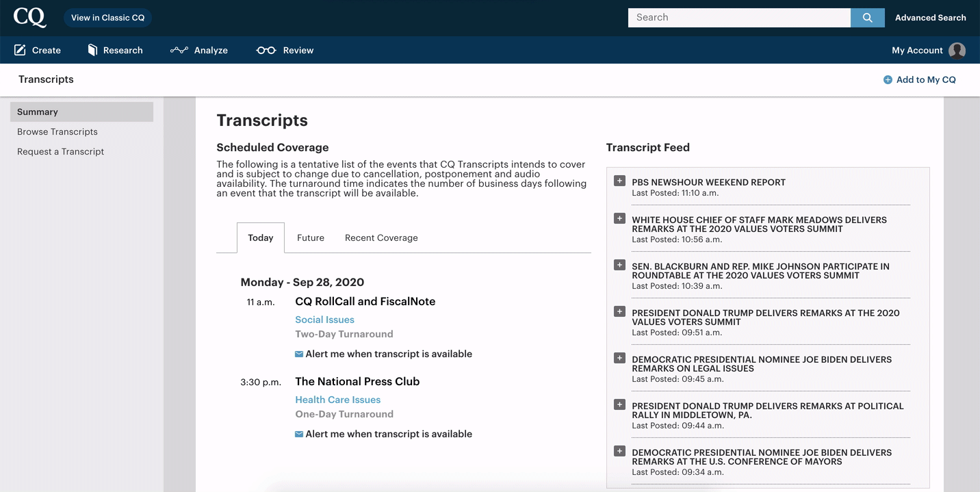
Task: Click the Review glasses icon
Action: [x=266, y=50]
